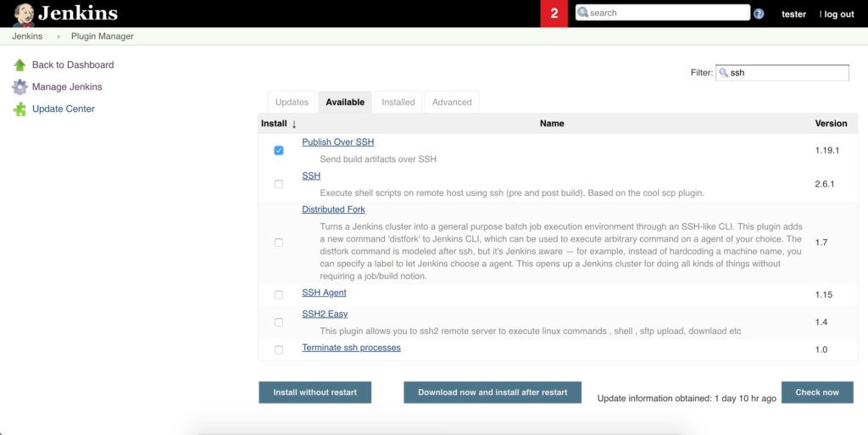Viewport: 868px width, 435px height.
Task: Click the search help question mark icon
Action: 759,14
